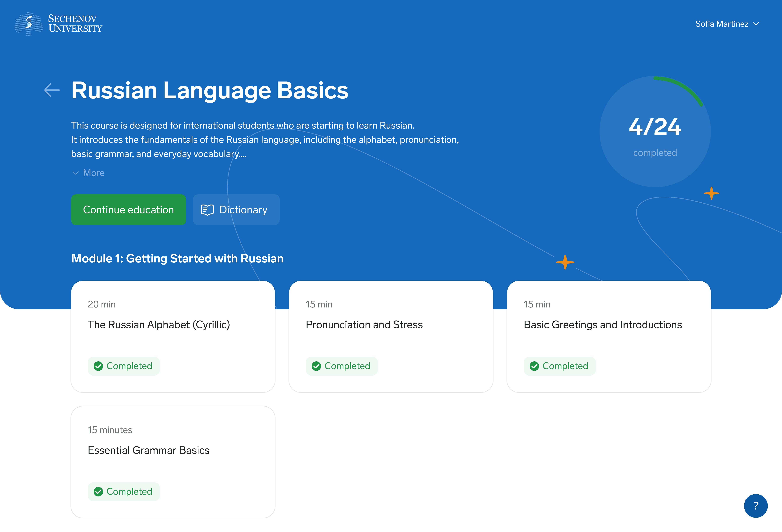Open the Essential Grammar Basics lesson
The height and width of the screenshot is (532, 782).
[148, 450]
